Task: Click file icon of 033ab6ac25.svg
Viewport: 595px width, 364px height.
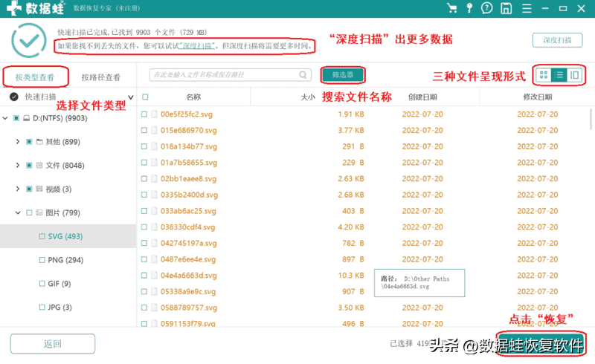Action: (x=154, y=211)
